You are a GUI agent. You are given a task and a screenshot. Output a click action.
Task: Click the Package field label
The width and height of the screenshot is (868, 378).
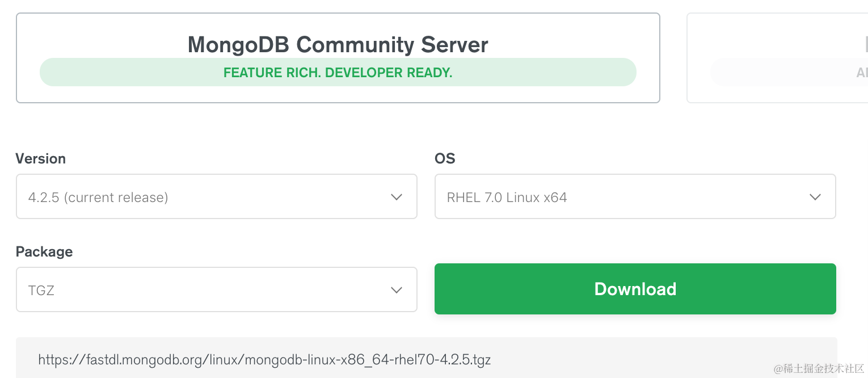tap(44, 251)
